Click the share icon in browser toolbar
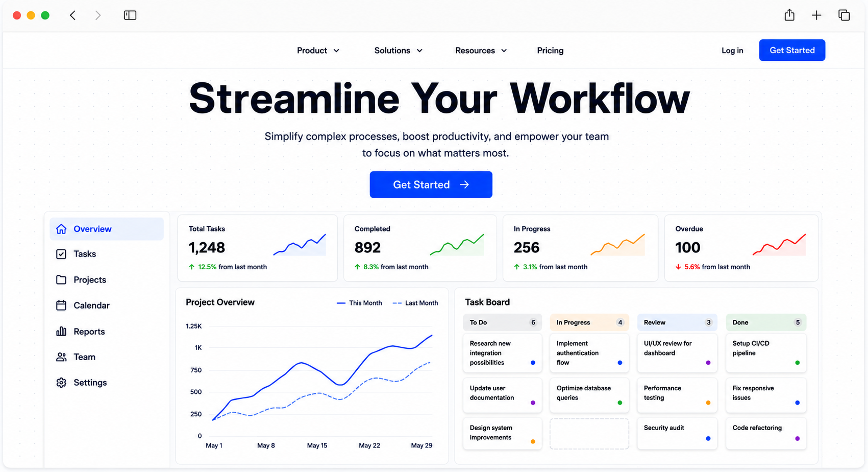The width and height of the screenshot is (868, 472). [789, 15]
